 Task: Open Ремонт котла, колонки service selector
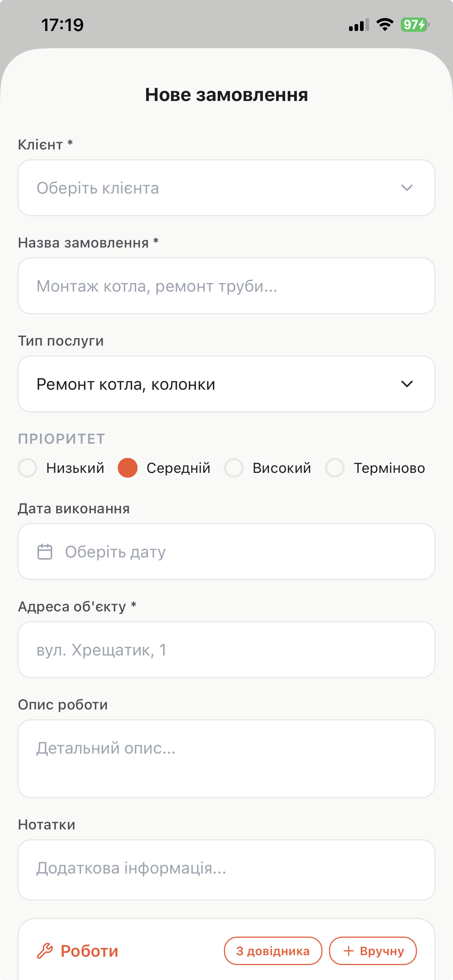point(226,384)
